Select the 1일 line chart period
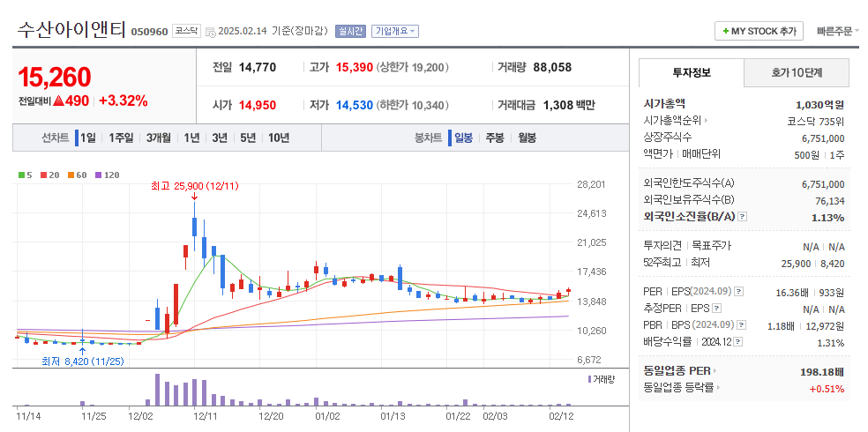868x432 pixels. [87, 138]
